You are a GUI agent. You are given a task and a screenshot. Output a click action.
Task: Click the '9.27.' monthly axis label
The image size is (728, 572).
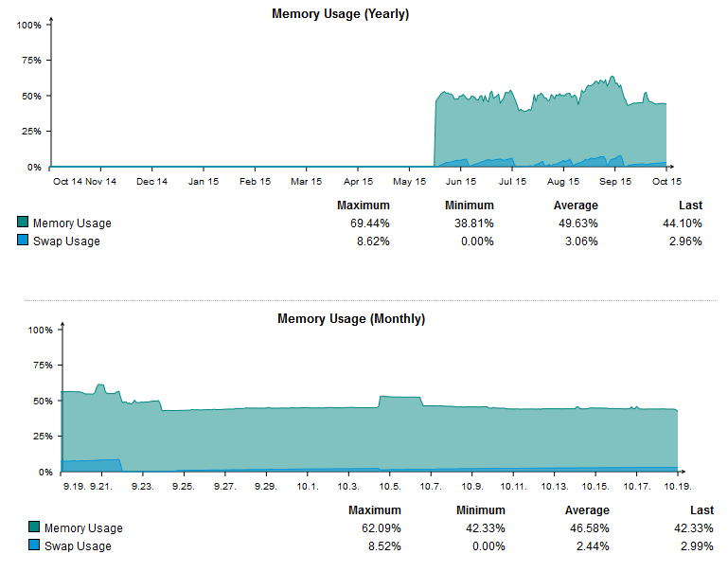pyautogui.click(x=224, y=487)
